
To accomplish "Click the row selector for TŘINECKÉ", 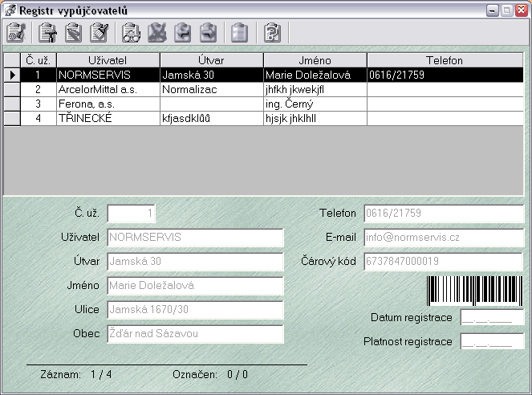I will pyautogui.click(x=12, y=119).
